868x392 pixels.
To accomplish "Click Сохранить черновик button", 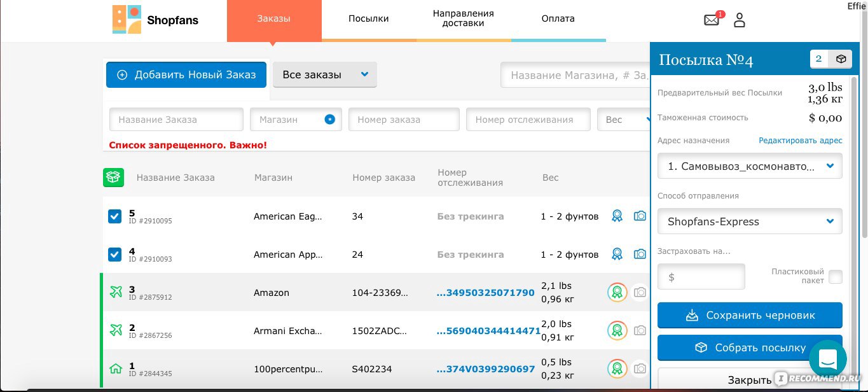I will (x=750, y=315).
